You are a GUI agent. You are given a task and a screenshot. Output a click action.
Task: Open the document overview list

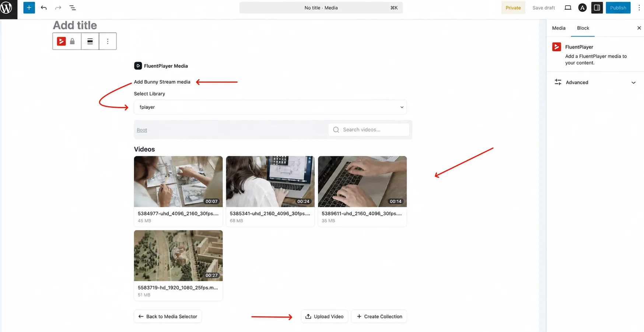[73, 8]
